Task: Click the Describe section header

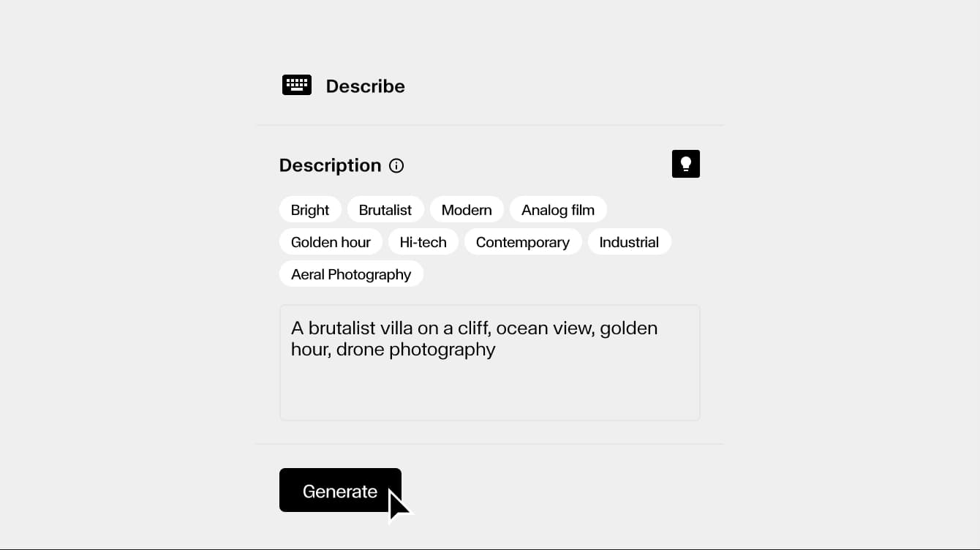Action: click(366, 86)
